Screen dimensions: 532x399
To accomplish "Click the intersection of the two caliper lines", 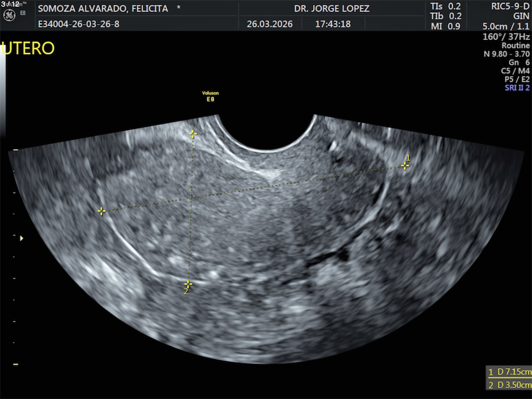I will click(x=191, y=198).
